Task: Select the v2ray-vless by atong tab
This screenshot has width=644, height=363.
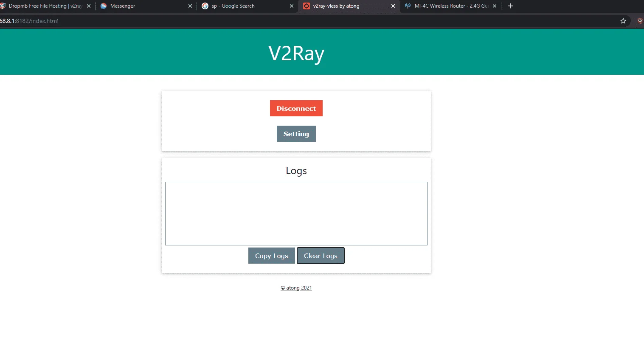Action: click(349, 6)
